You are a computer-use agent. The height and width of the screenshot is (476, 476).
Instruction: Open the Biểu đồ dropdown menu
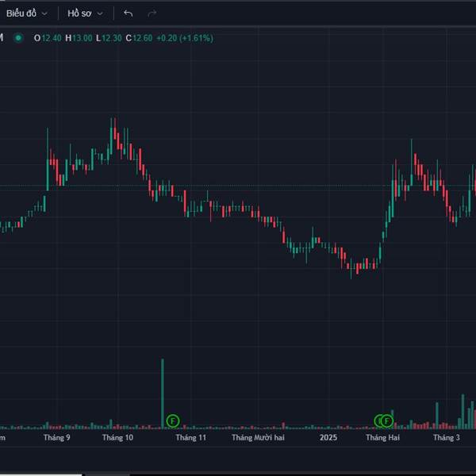coord(27,13)
